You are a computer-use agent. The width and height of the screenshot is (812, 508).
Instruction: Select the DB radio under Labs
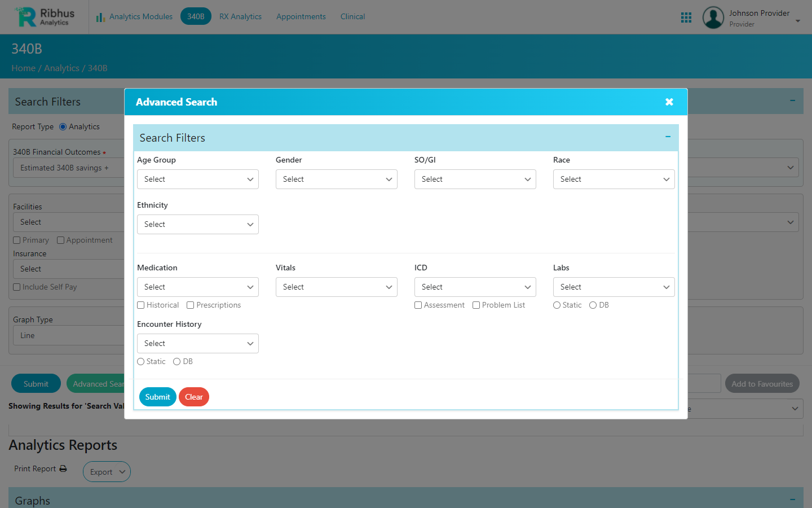pos(593,305)
